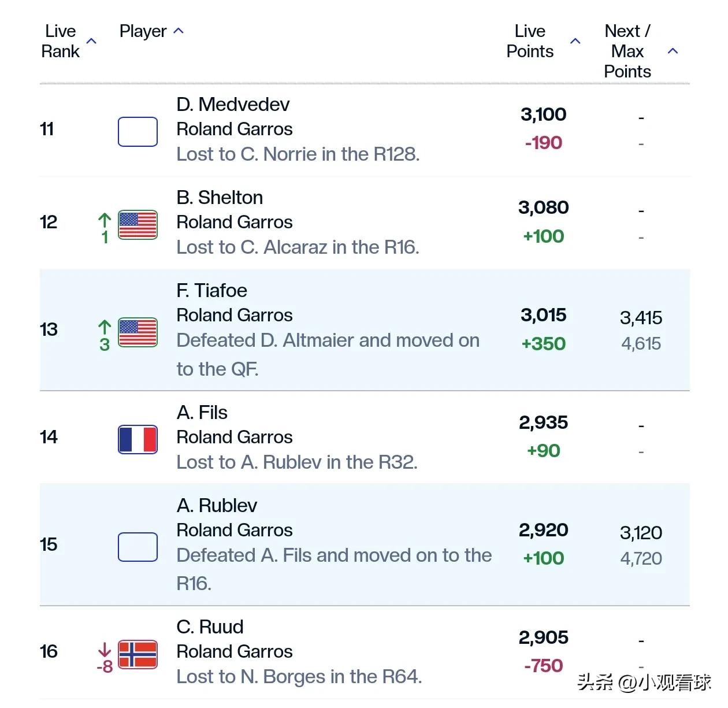Click the USA flag next to F. Tiafoe

point(138,332)
